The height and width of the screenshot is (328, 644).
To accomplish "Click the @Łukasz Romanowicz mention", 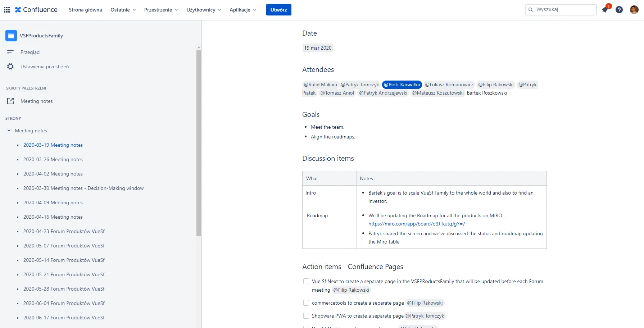I will pyautogui.click(x=449, y=85).
